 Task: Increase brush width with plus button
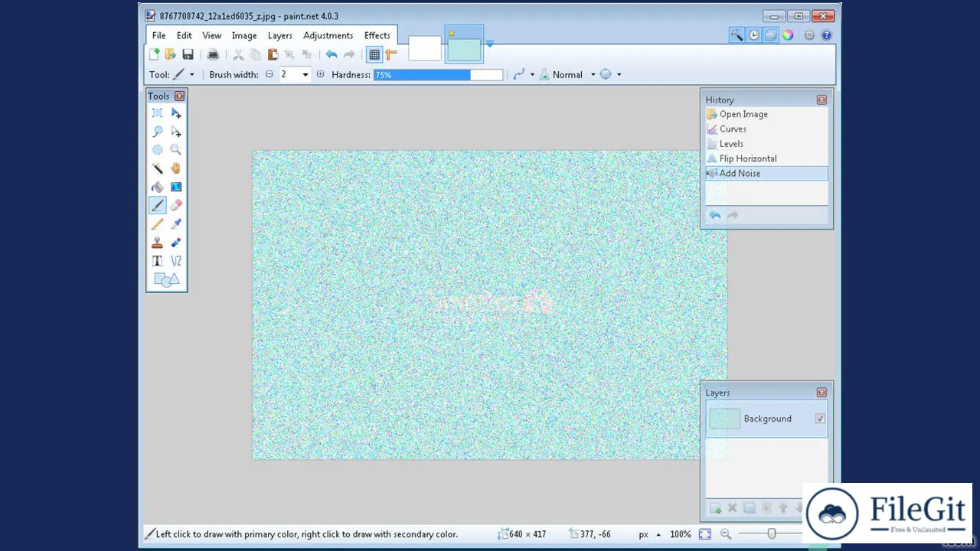[x=320, y=75]
